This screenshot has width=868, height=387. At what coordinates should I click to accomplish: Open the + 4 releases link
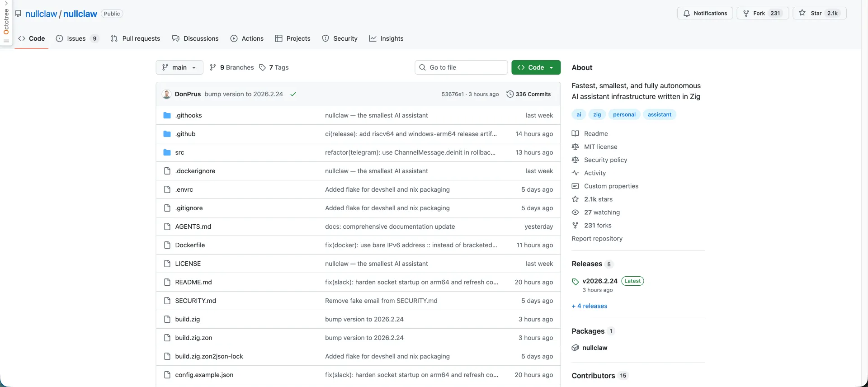click(590, 306)
